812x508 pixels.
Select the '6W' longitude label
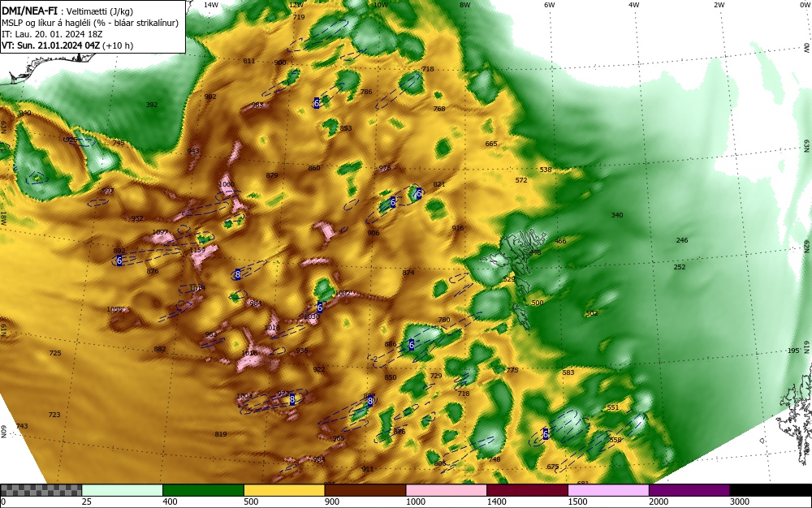click(x=550, y=5)
